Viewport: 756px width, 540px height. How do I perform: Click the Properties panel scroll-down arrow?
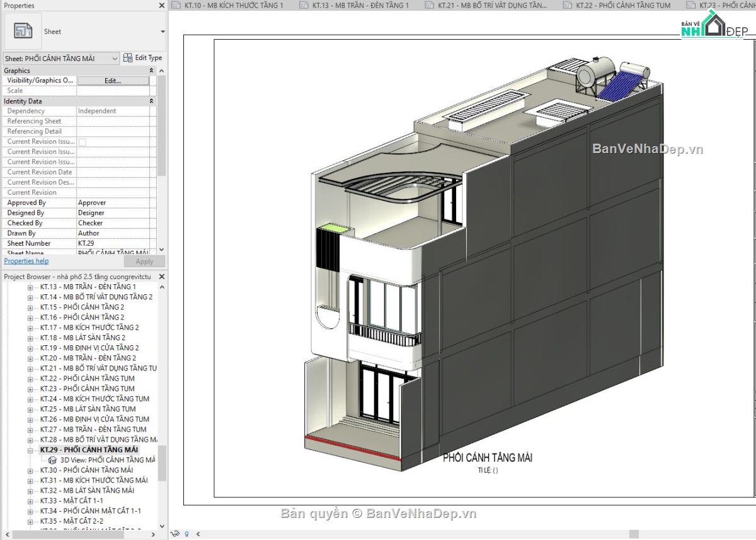pos(162,250)
